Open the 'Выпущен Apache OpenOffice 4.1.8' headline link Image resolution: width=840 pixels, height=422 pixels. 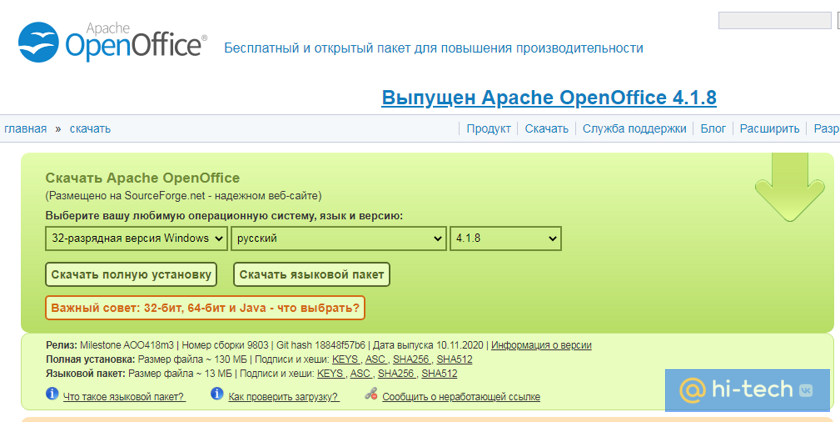(x=549, y=97)
